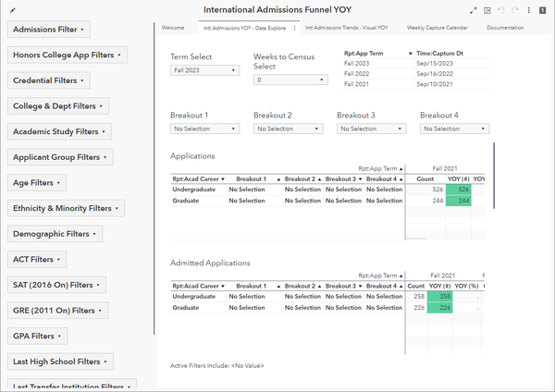
Task: Click green YOY cell showing 258
Action: (440, 297)
